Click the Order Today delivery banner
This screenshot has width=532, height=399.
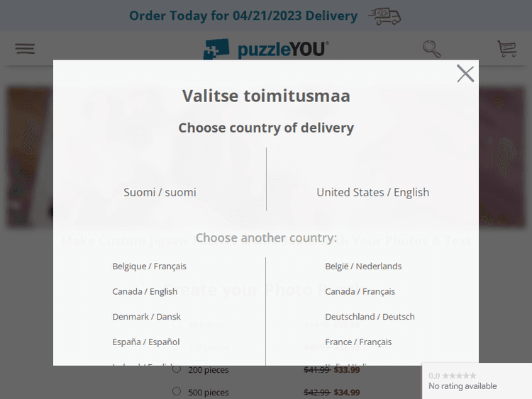pos(243,16)
